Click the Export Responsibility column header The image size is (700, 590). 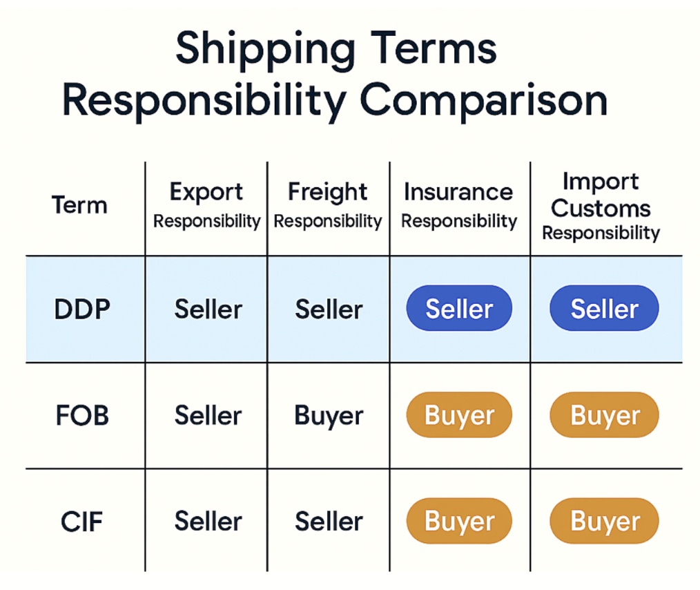(206, 205)
